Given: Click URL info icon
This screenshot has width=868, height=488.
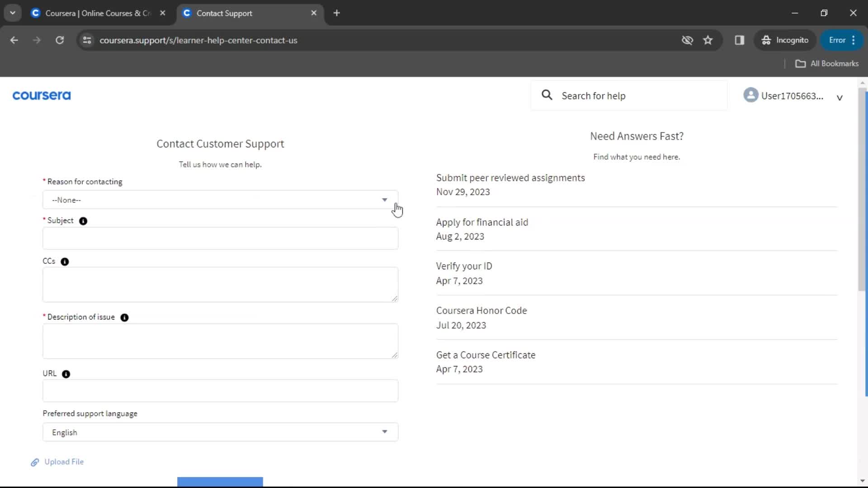Looking at the screenshot, I should (x=66, y=374).
